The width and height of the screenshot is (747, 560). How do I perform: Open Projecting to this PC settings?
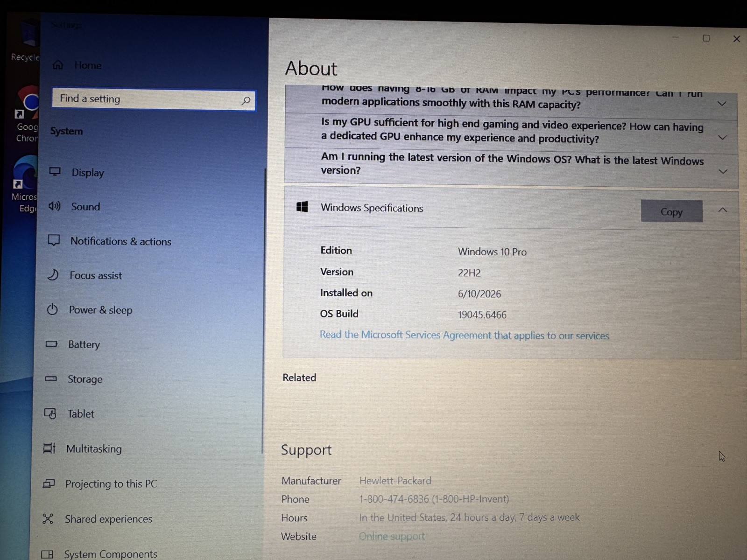111,484
